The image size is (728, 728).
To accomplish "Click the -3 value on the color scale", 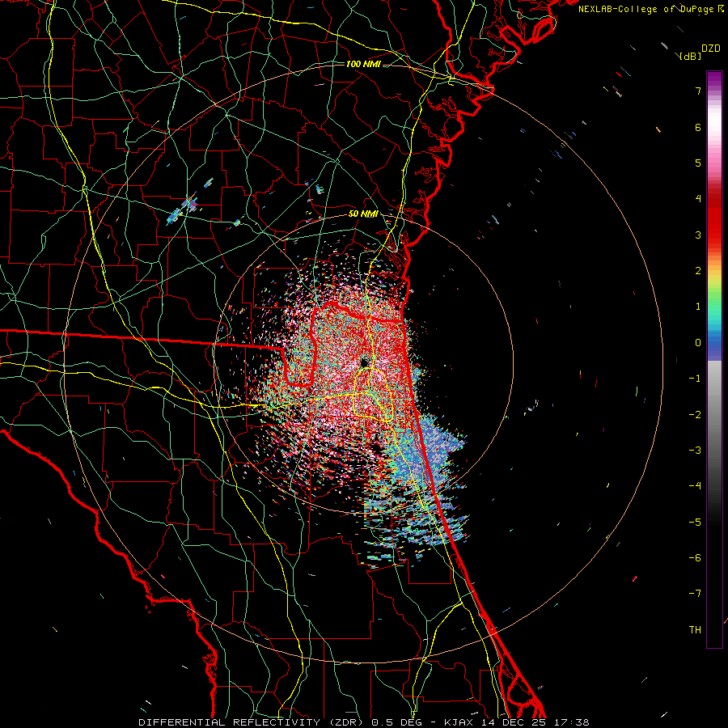I will [x=695, y=451].
